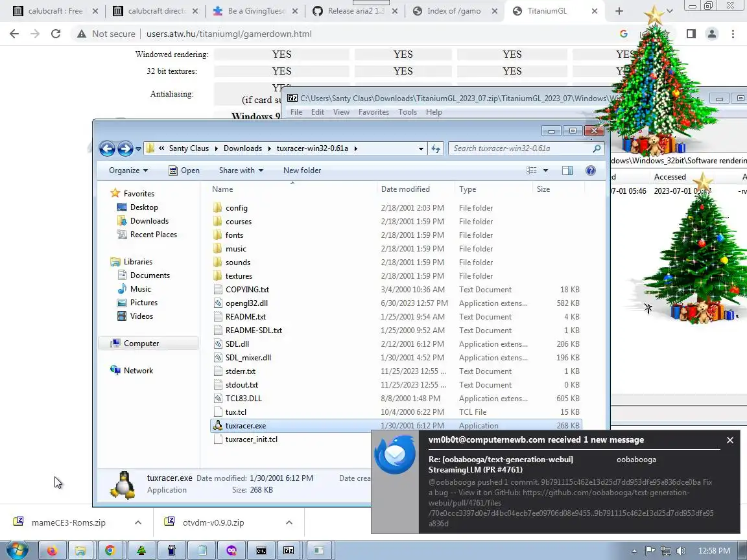Select Desktop in Favorites
The image size is (747, 560).
[137, 207]
